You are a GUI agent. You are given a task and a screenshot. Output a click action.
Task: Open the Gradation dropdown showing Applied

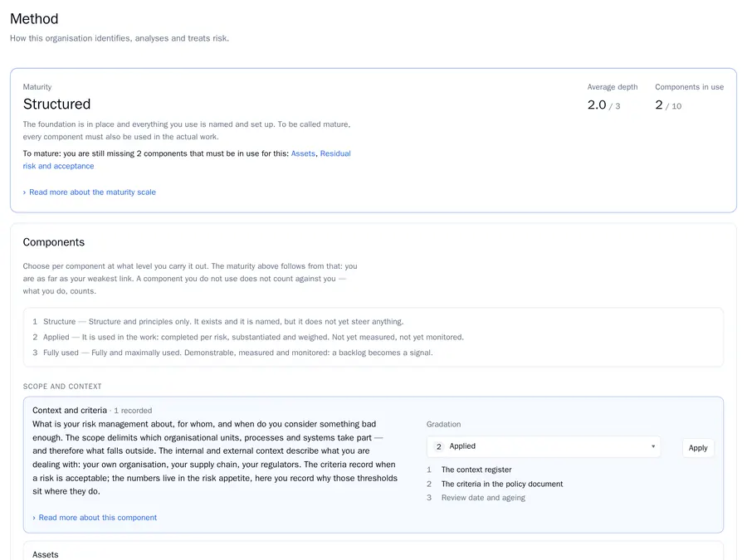(544, 446)
